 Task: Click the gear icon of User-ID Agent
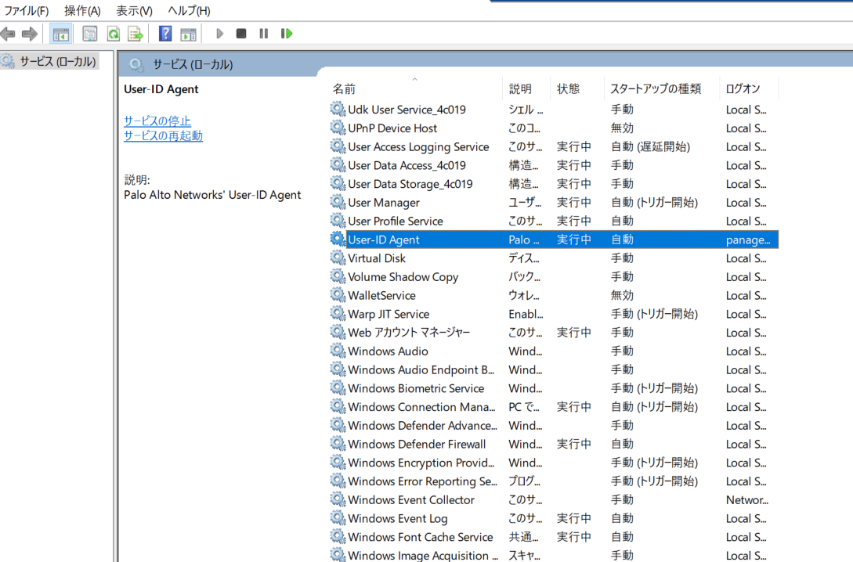tap(338, 239)
